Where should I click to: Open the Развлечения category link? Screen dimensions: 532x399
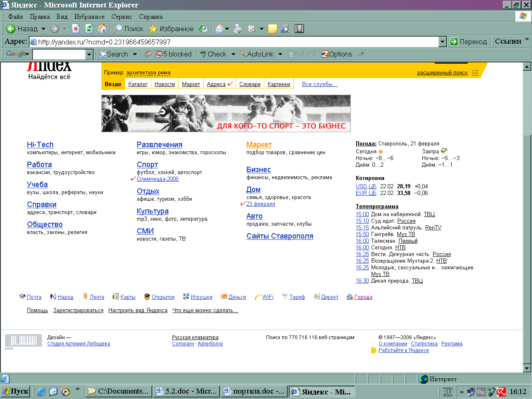160,145
